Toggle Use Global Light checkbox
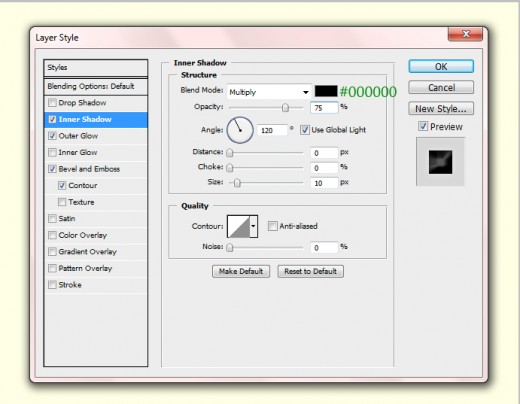This screenshot has height=404, width=520. 305,130
